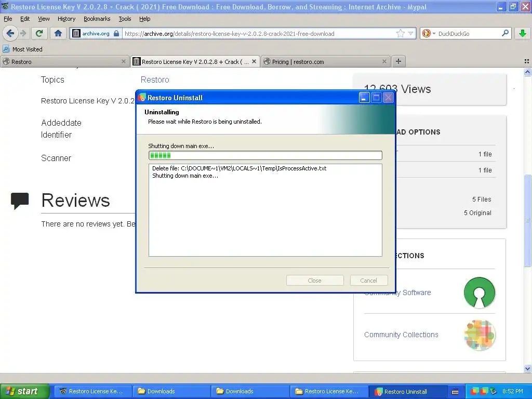Open the Restoro topic link

[x=155, y=79]
